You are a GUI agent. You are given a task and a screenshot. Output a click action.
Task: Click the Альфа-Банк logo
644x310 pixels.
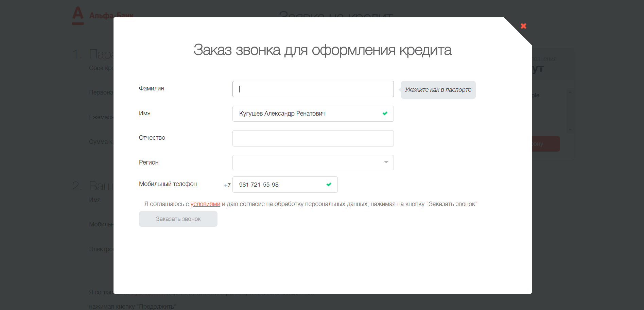coord(103,16)
